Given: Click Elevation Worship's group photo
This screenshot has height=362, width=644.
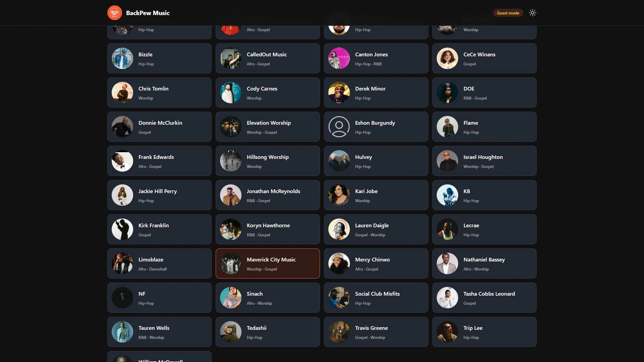Looking at the screenshot, I should [231, 127].
